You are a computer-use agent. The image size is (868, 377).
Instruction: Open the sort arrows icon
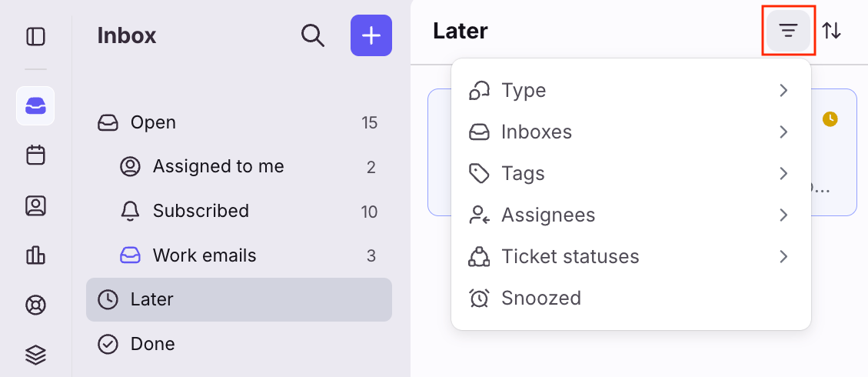pos(831,31)
